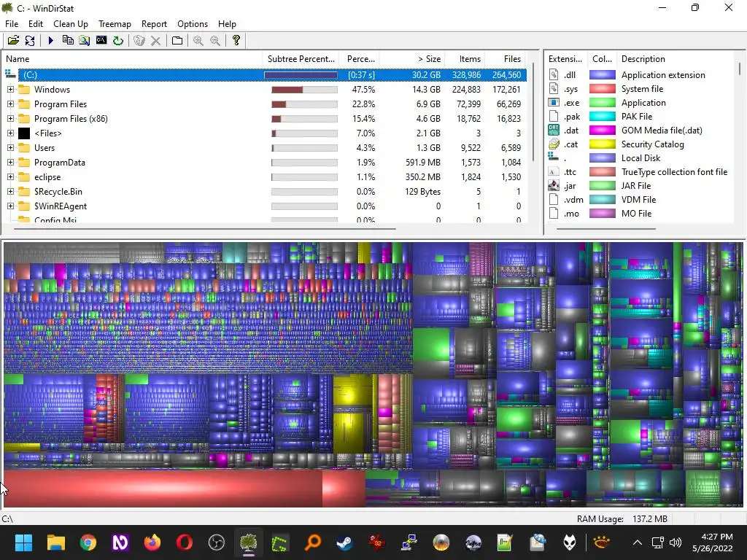Open the Report menu
The width and height of the screenshot is (747, 560).
coord(154,24)
